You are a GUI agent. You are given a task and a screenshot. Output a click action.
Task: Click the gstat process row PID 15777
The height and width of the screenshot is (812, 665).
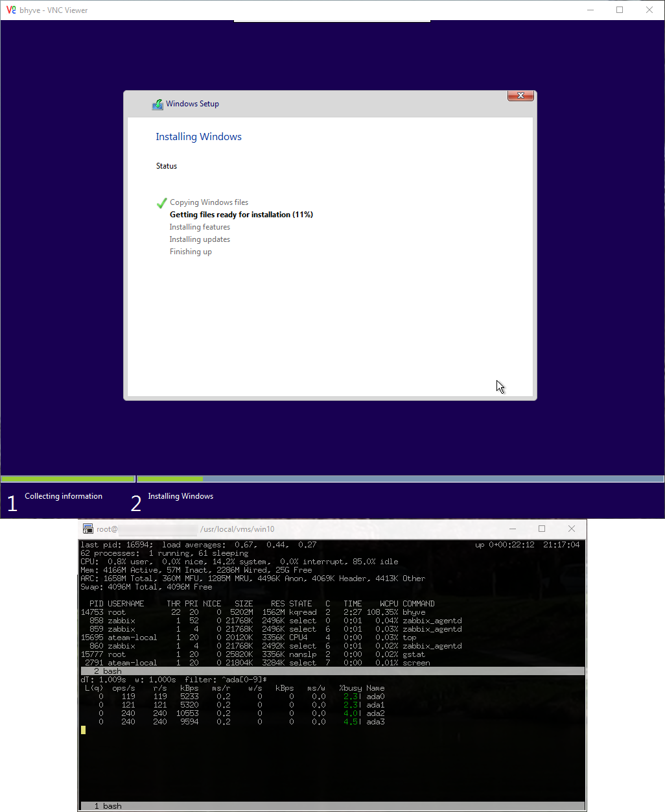pos(253,654)
